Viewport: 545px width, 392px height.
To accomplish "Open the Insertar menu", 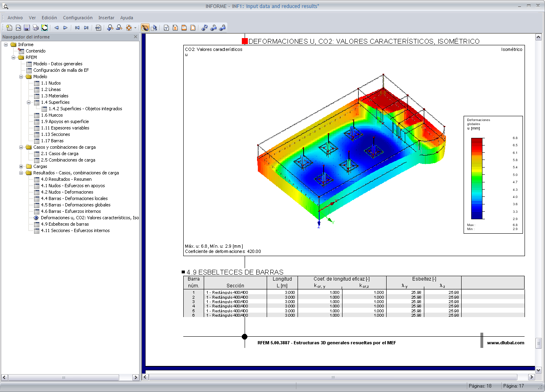I will click(106, 18).
